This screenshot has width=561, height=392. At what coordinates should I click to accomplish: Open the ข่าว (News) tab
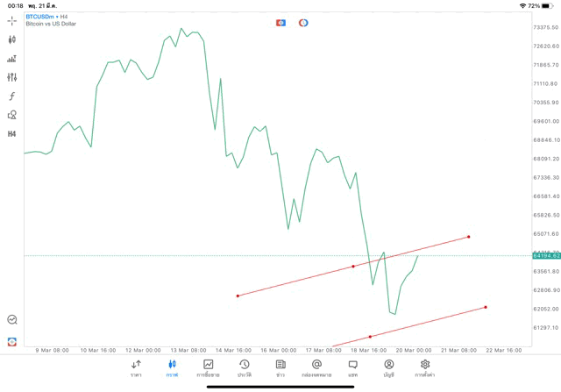click(x=280, y=367)
